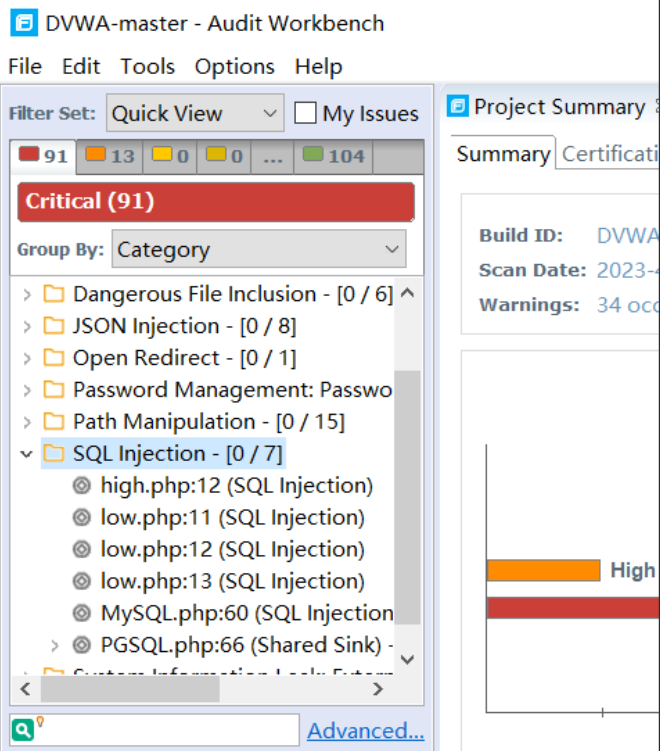Select the low.php:11 (SQL Injection) issue
This screenshot has width=660, height=751.
pyautogui.click(x=233, y=518)
